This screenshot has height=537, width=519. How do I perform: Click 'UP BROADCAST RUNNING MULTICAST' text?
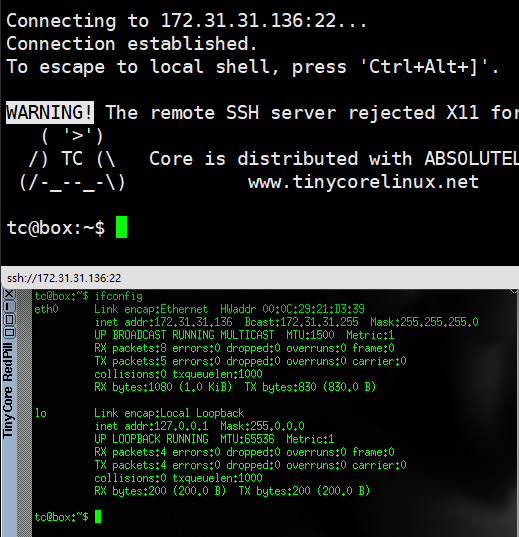[184, 335]
